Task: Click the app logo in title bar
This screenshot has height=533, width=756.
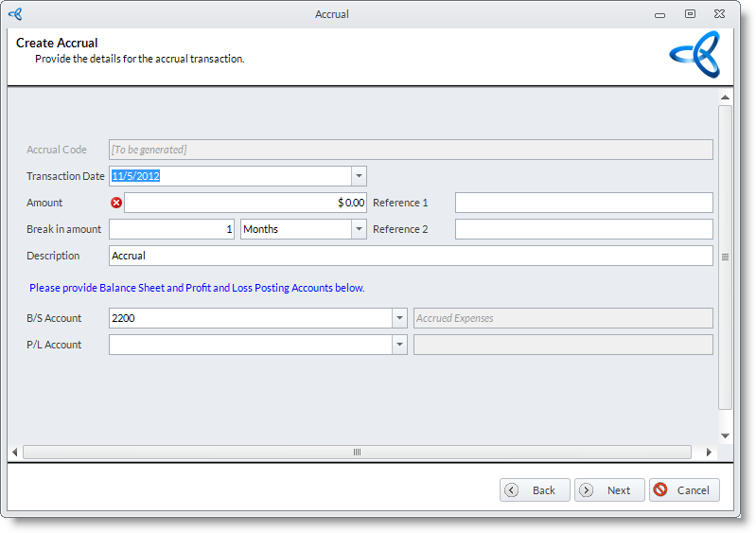Action: pyautogui.click(x=15, y=14)
